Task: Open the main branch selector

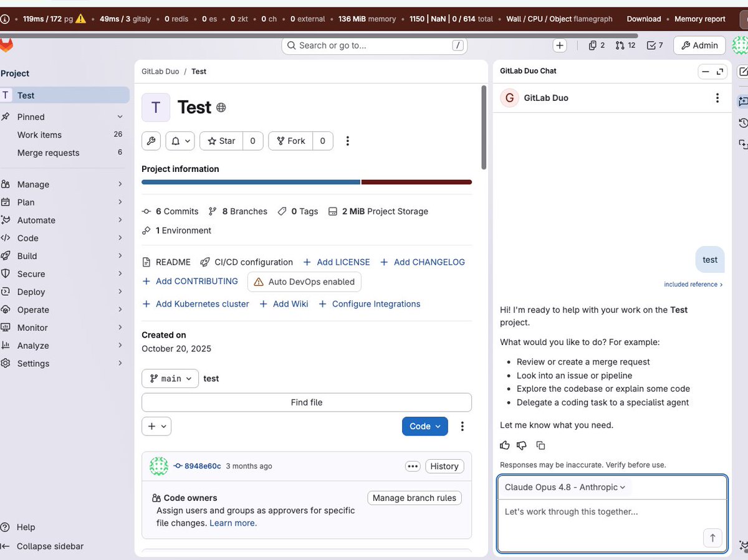Action: click(170, 379)
